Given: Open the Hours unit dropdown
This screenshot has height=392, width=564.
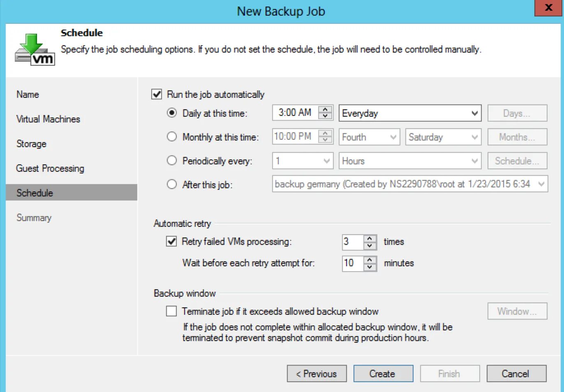Looking at the screenshot, I should 410,161.
